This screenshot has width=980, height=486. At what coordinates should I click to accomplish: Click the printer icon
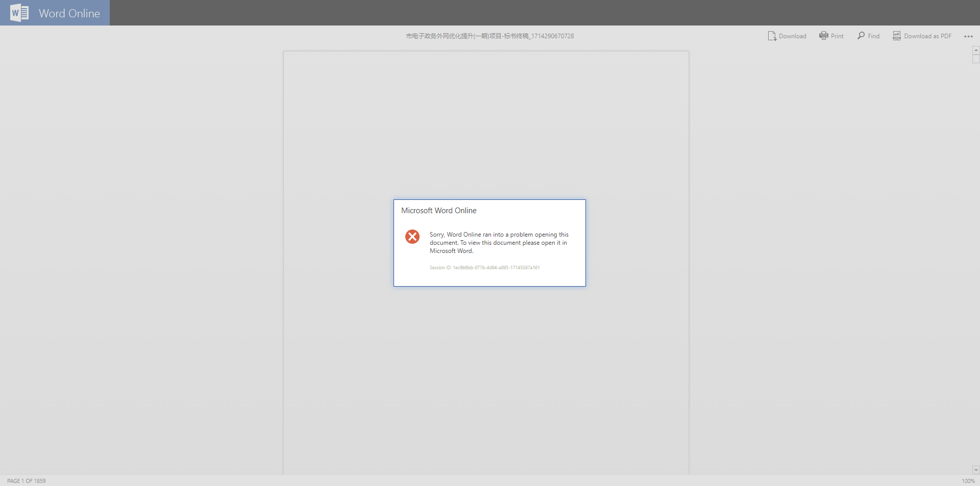824,36
